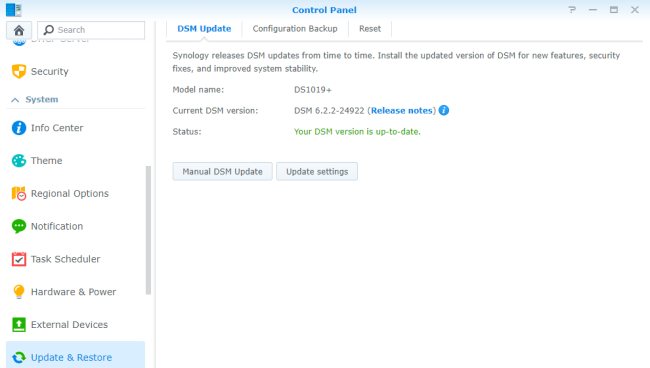Click the External Devices icon

point(19,324)
